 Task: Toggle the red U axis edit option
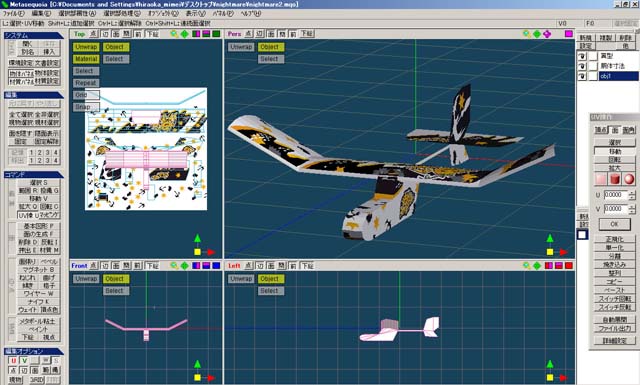coord(13,361)
